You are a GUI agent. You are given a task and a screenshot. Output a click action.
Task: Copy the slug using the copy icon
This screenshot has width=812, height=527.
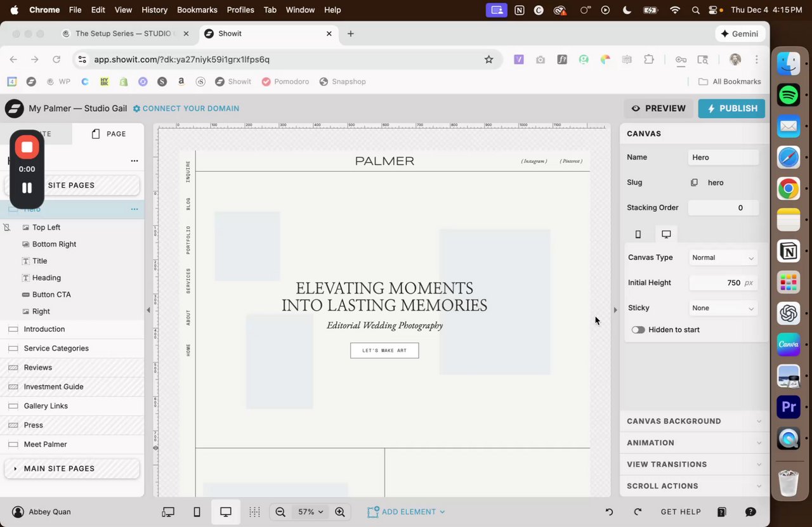pyautogui.click(x=694, y=183)
